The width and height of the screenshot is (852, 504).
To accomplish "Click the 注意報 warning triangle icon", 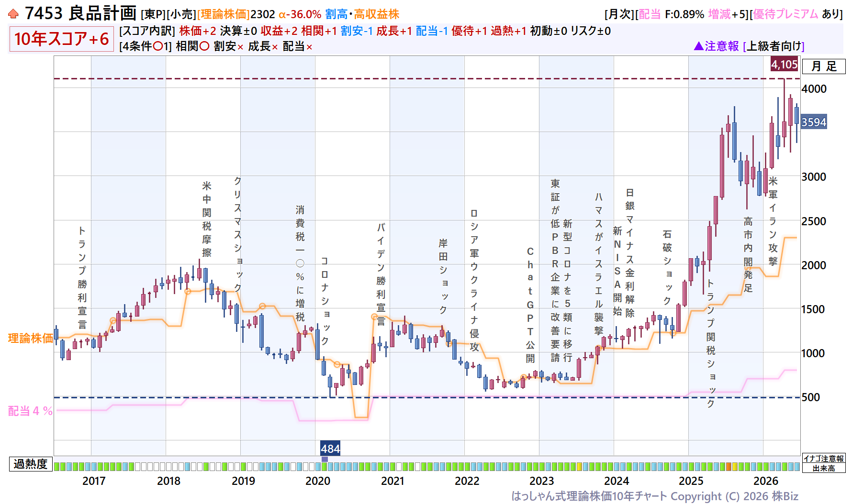I will (x=698, y=46).
